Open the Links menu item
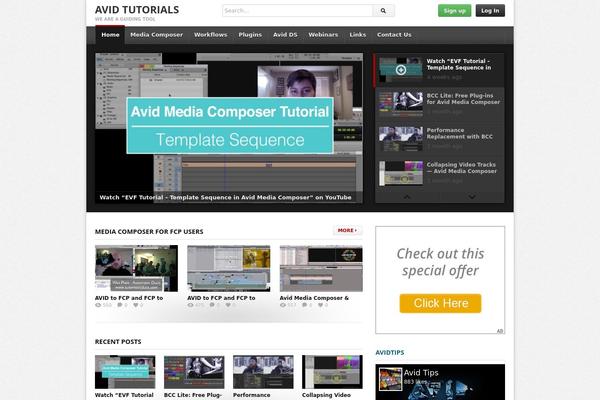600x400 pixels. [x=358, y=35]
